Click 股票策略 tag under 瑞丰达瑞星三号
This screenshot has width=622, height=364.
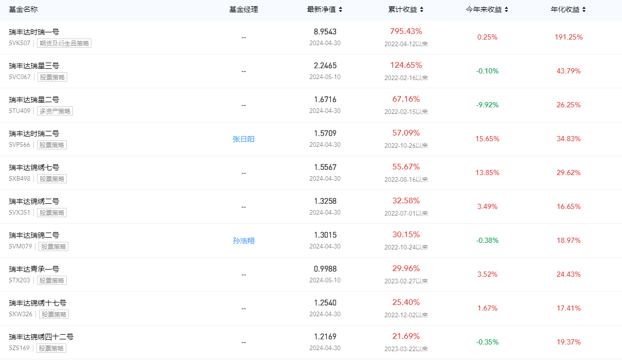tap(53, 77)
